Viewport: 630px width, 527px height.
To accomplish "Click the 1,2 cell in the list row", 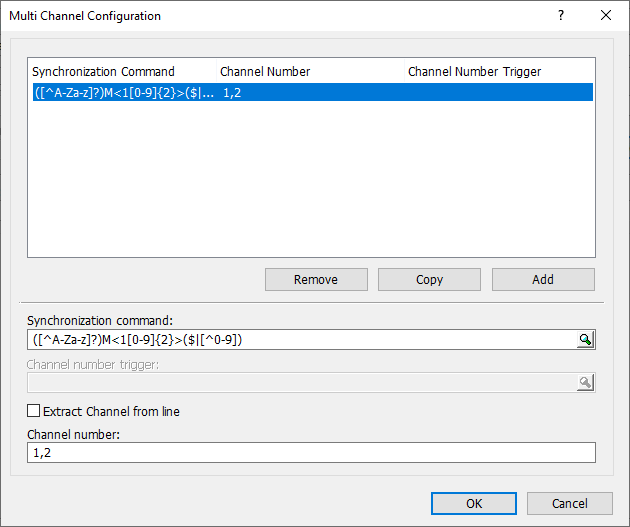I will pos(232,93).
